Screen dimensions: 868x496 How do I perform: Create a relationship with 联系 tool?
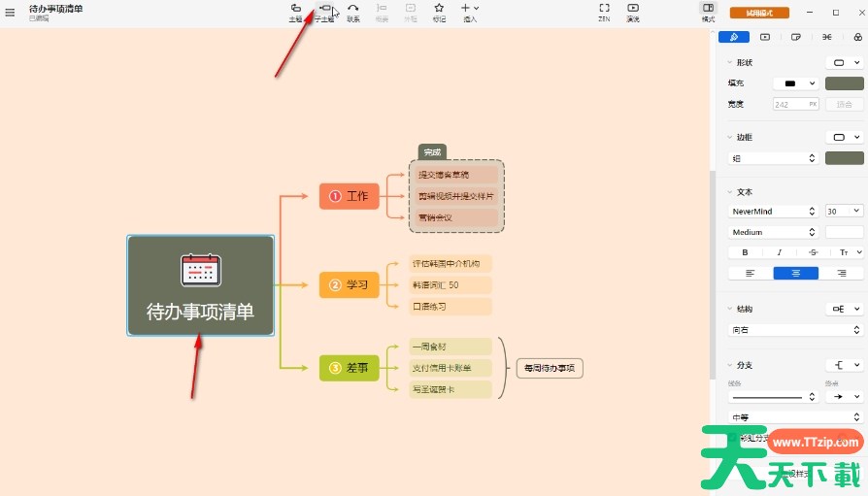point(353,13)
